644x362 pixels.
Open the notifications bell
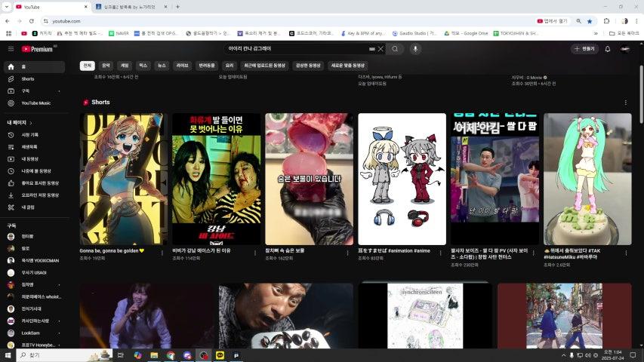608,49
